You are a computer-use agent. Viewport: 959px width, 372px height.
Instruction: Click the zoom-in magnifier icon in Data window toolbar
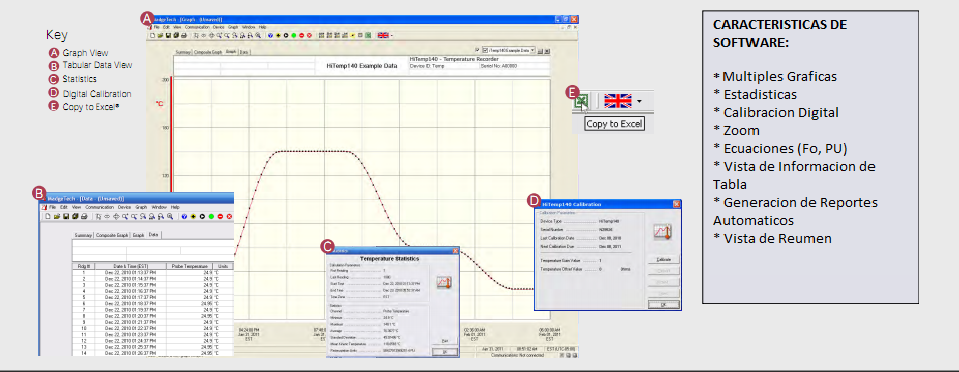pos(125,217)
